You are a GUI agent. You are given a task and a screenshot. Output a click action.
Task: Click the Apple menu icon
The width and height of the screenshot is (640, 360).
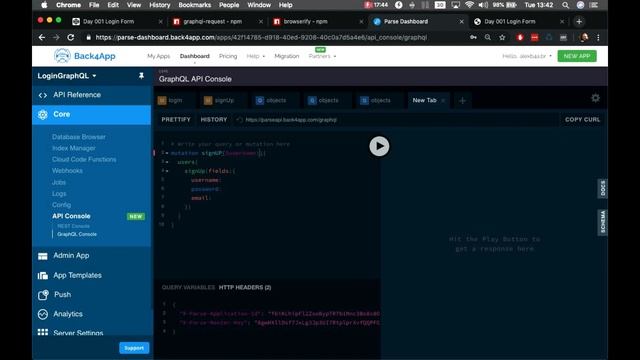(x=44, y=5)
